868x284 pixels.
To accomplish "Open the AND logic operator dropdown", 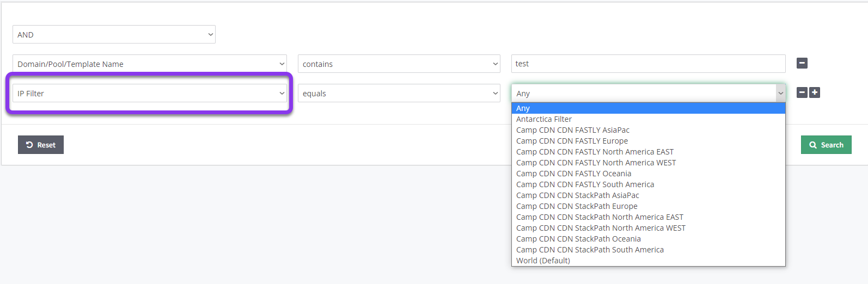I will pyautogui.click(x=114, y=34).
